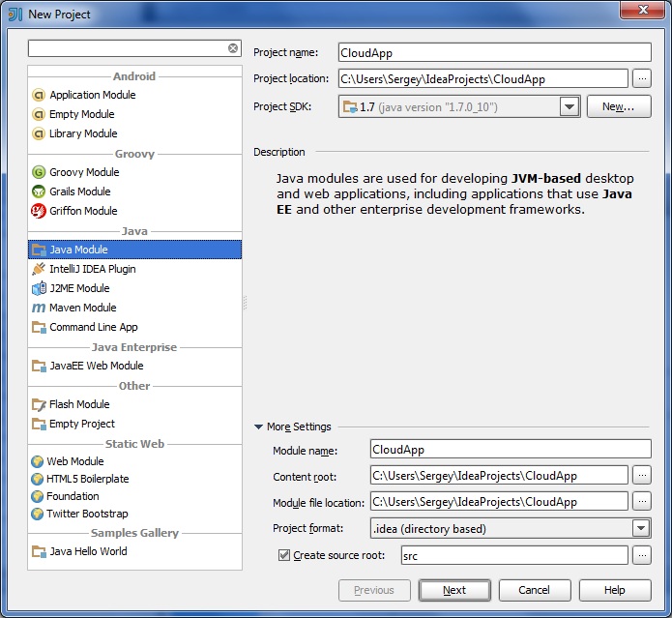The height and width of the screenshot is (618, 672).
Task: Open the Project SDK dropdown
Action: (570, 106)
